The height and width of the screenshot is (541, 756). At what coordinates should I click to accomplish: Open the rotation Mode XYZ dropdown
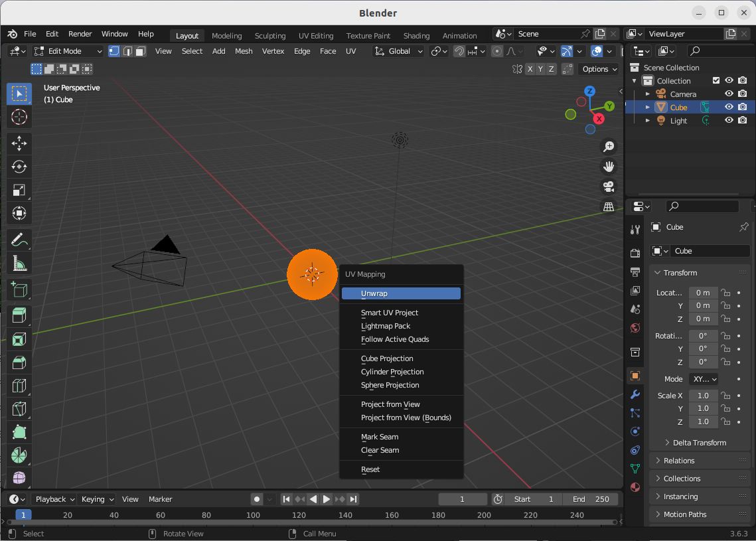pos(704,379)
